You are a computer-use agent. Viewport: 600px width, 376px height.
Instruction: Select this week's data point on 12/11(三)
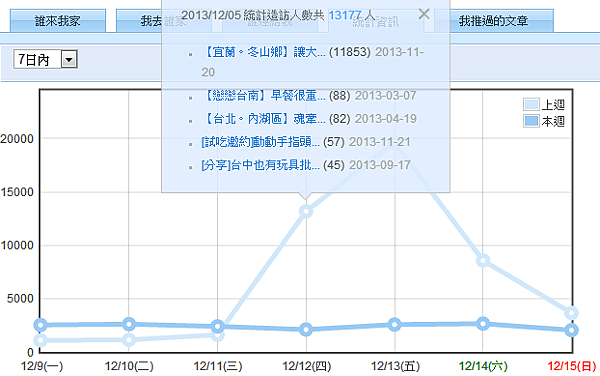tap(218, 326)
